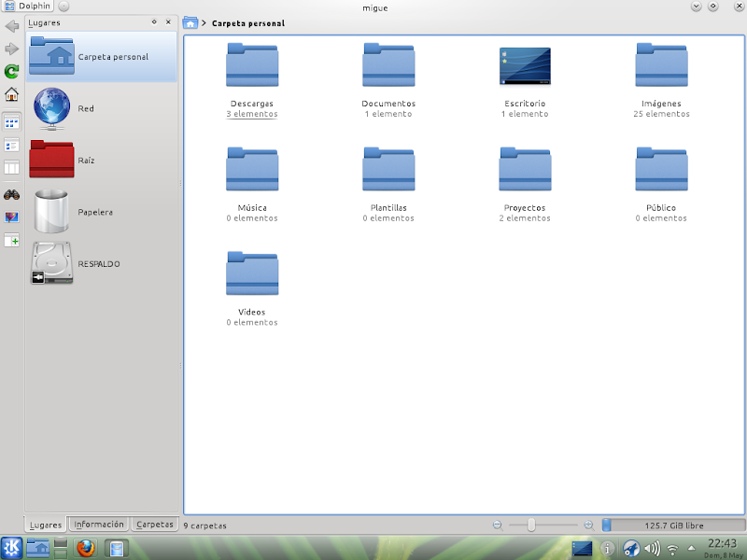The width and height of the screenshot is (747, 560).
Task: Click '25 elementos' under Imágenes
Action: click(x=661, y=114)
